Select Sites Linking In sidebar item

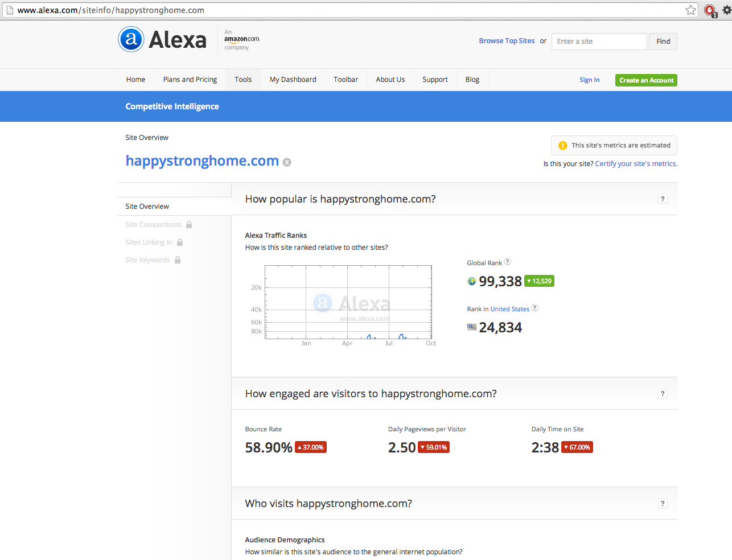149,242
